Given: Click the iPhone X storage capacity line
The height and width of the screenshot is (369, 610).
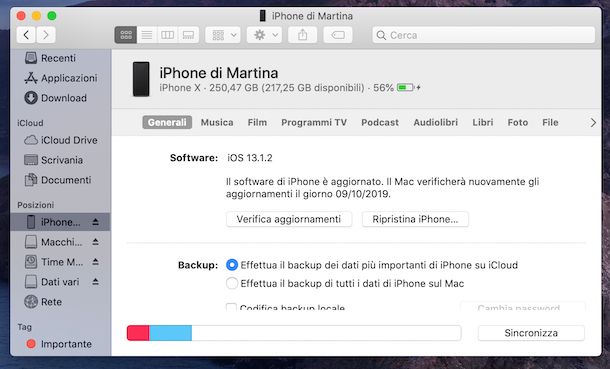Looking at the screenshot, I should (262, 88).
